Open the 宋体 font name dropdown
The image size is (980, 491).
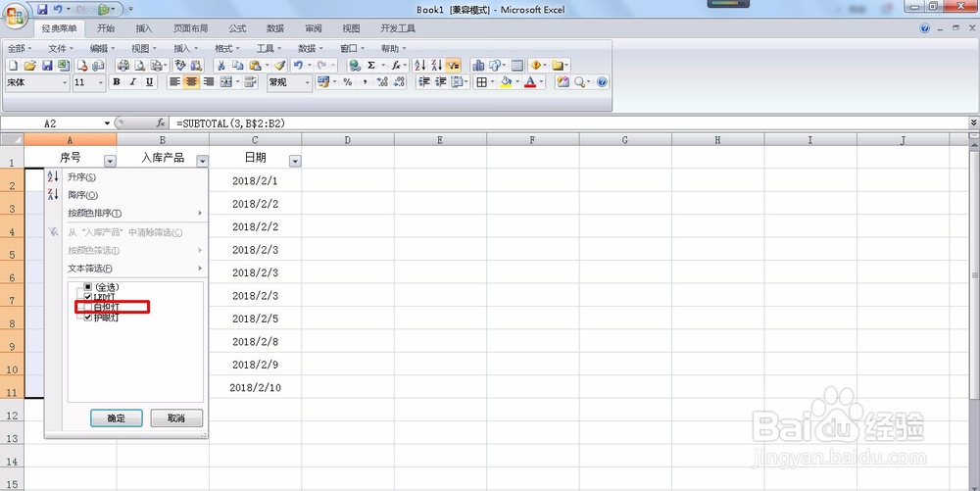point(65,82)
